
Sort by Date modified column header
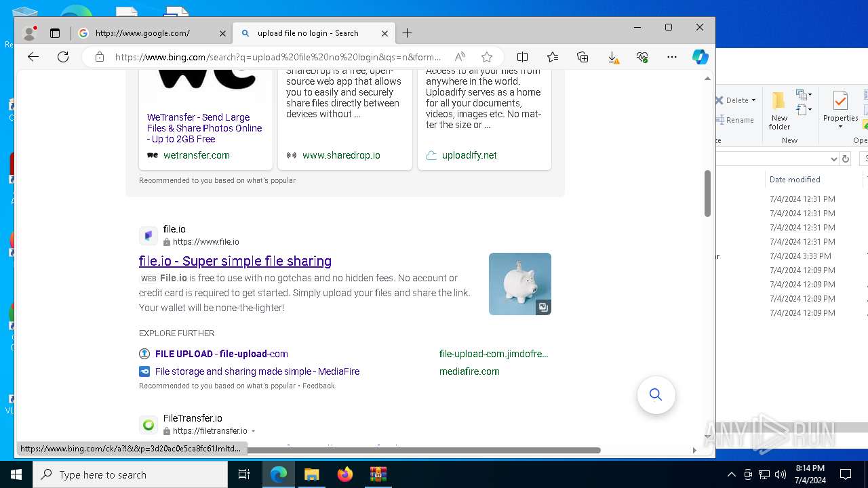pyautogui.click(x=795, y=180)
